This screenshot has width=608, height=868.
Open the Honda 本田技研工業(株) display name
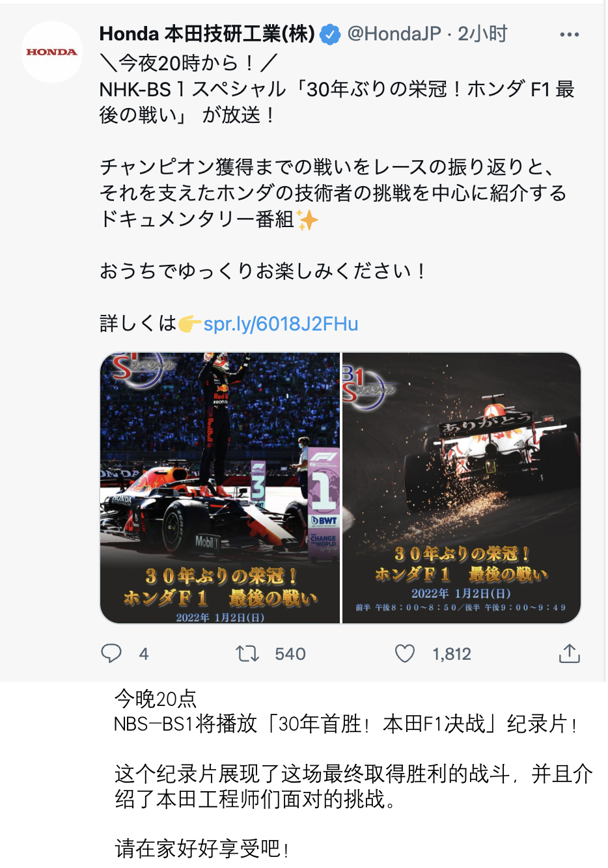(x=207, y=34)
